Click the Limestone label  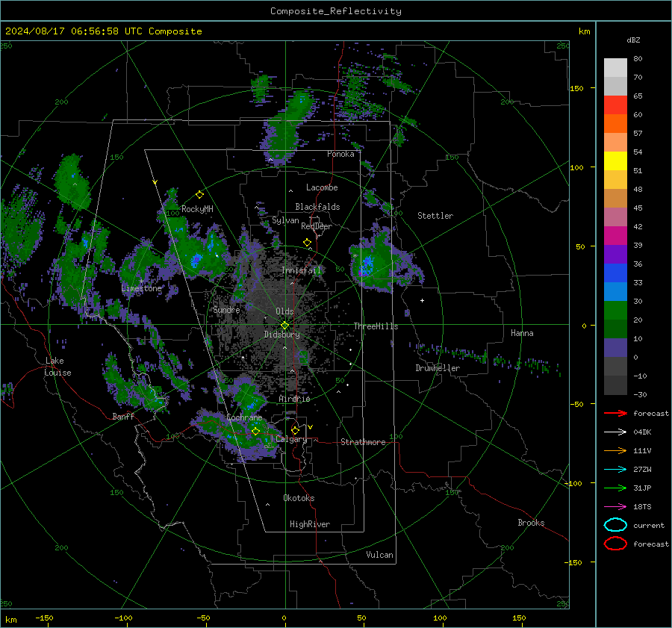tap(141, 288)
